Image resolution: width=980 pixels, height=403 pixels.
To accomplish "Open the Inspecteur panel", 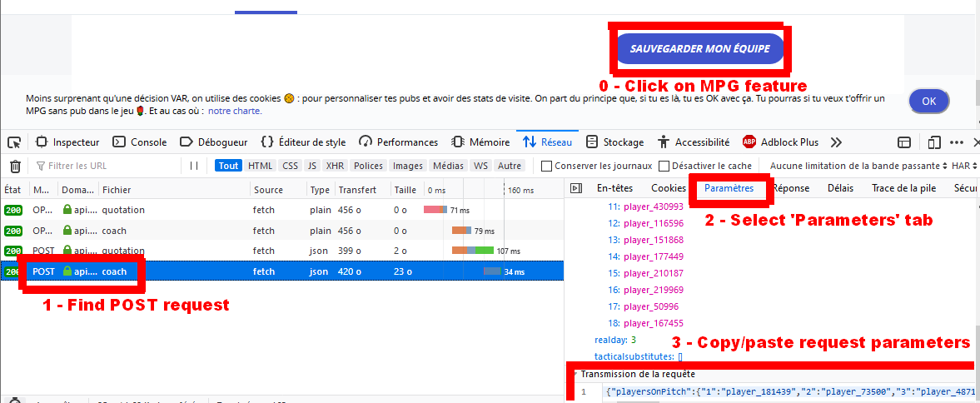I will (67, 142).
